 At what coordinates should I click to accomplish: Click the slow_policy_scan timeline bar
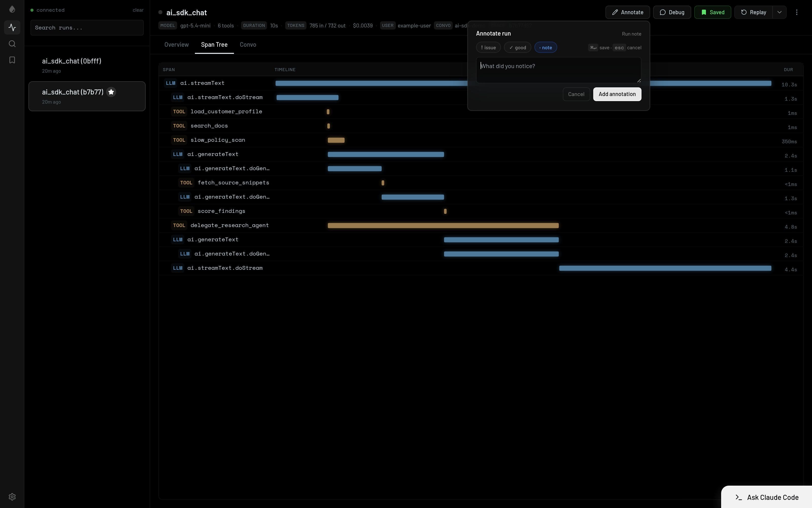(336, 140)
